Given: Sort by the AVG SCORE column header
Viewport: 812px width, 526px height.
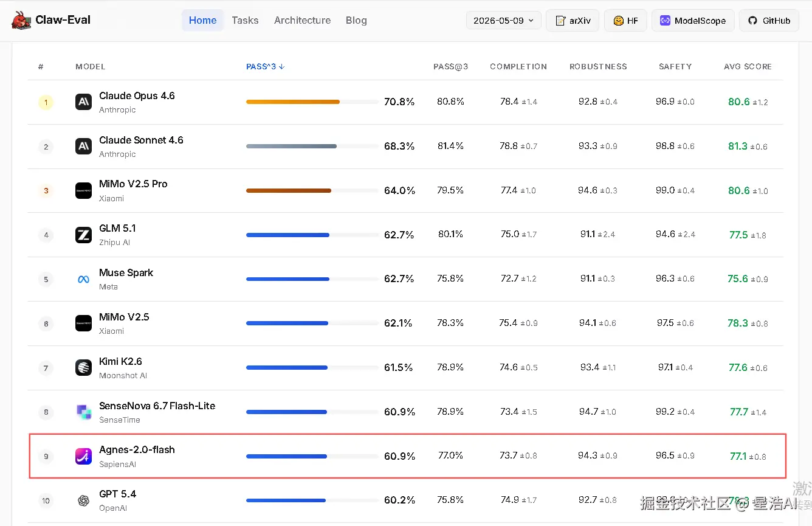Looking at the screenshot, I should click(x=748, y=66).
